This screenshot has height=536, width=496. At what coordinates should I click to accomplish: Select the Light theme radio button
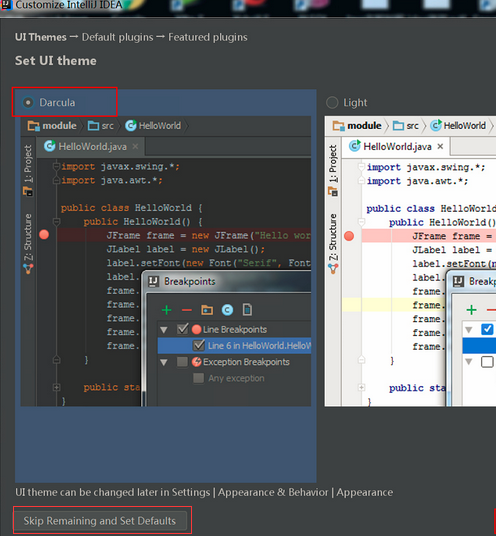click(x=332, y=103)
